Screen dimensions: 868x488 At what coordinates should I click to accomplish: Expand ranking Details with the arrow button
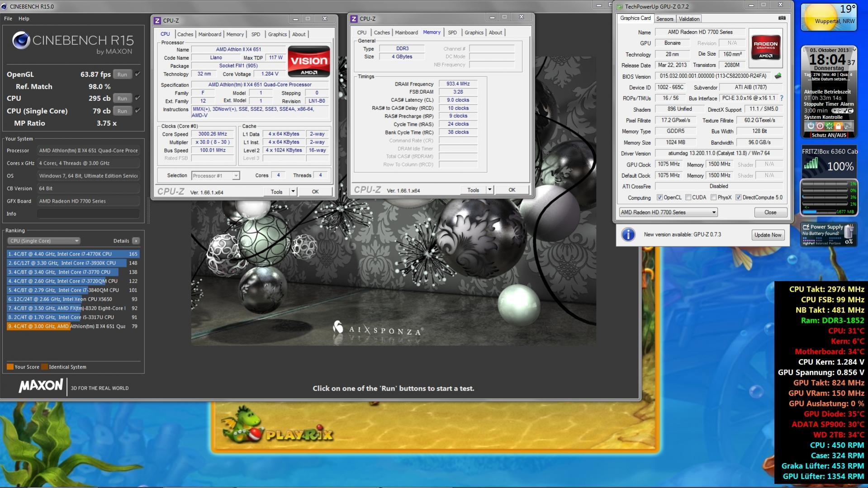coord(136,241)
